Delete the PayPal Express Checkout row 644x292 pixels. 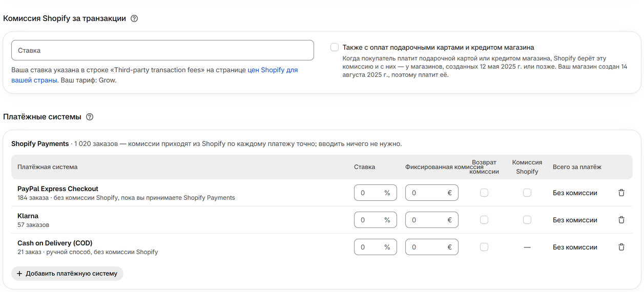point(621,193)
